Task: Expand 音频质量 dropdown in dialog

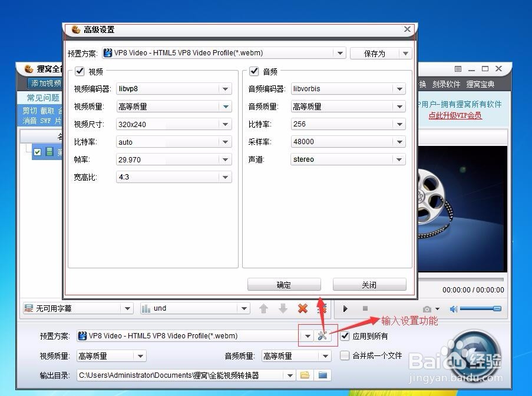Action: [399, 107]
